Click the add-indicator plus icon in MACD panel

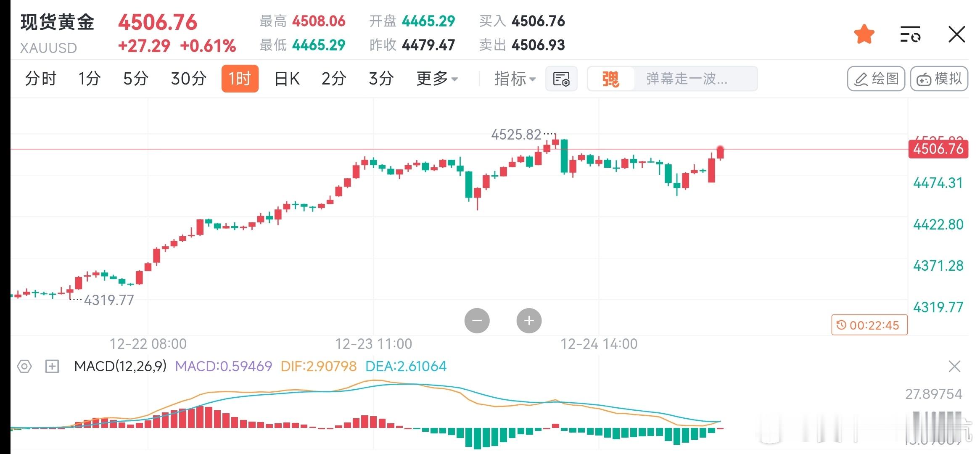pos(51,367)
